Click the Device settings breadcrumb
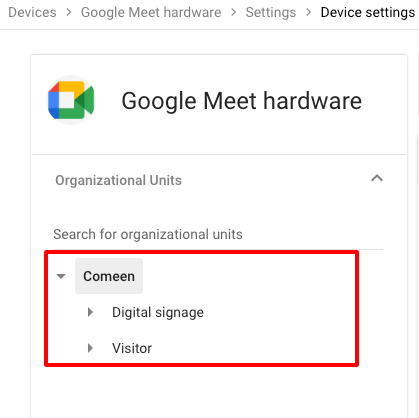The width and height of the screenshot is (419, 418). point(368,13)
